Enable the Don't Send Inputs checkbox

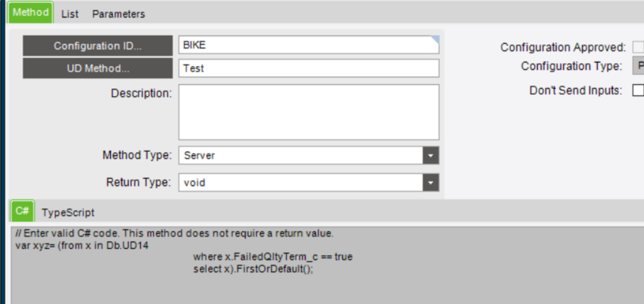tap(638, 90)
